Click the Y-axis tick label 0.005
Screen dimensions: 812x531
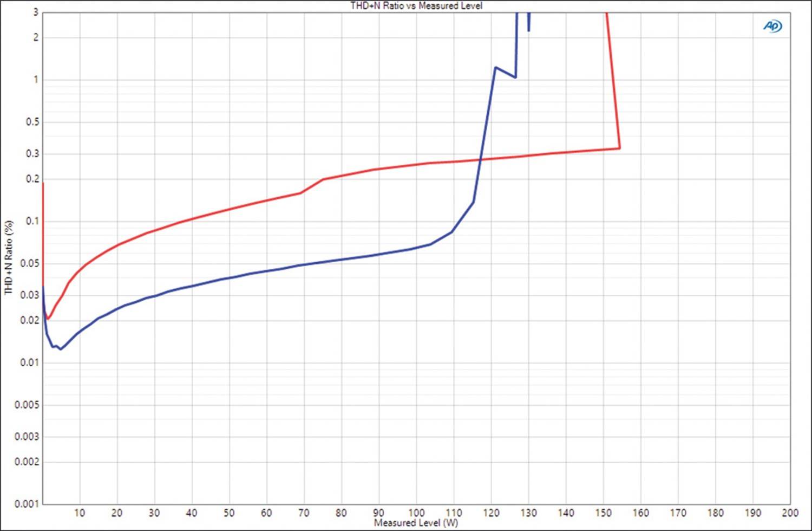pyautogui.click(x=27, y=405)
